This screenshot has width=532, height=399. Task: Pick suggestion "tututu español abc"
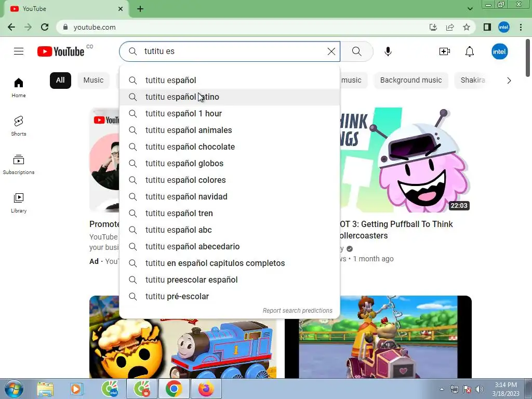point(230,230)
